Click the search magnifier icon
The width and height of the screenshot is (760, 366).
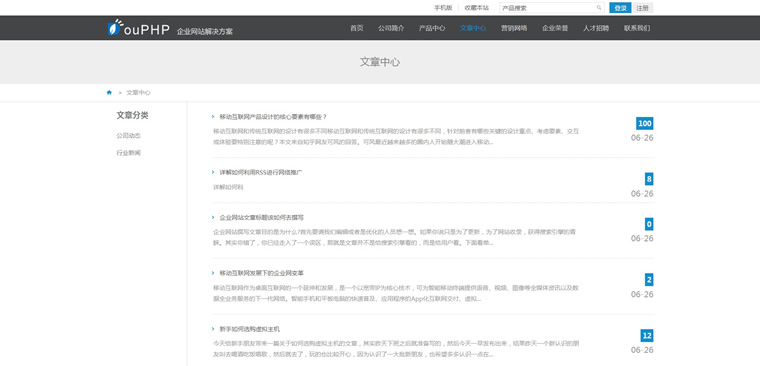coord(599,8)
